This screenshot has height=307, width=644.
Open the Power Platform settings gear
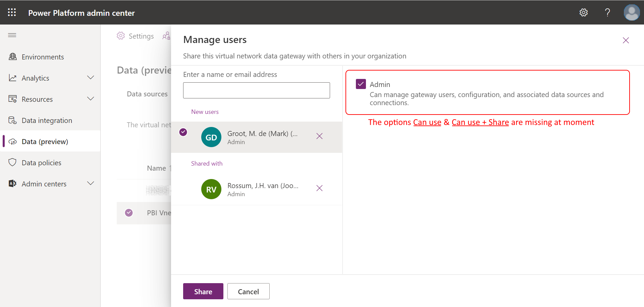click(x=584, y=12)
